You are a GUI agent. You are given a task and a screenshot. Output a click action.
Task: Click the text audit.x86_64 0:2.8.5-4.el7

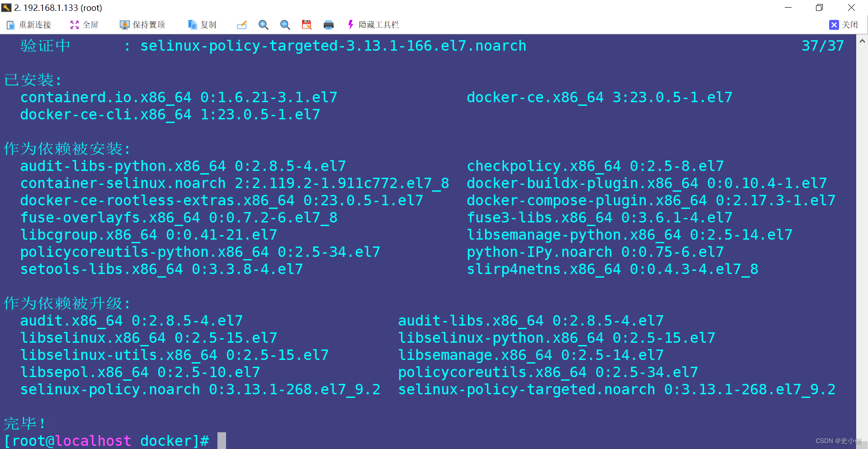(x=132, y=321)
